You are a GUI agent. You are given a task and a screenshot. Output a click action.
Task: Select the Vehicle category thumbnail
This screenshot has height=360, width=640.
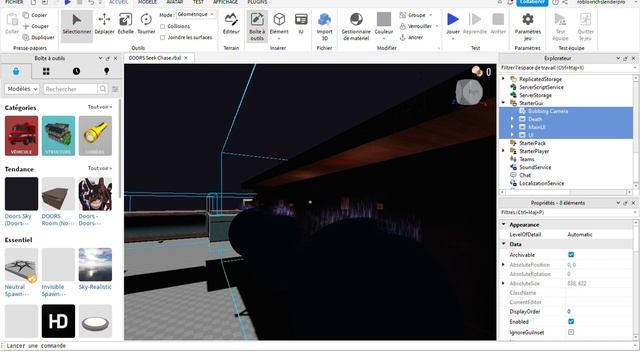pos(21,136)
